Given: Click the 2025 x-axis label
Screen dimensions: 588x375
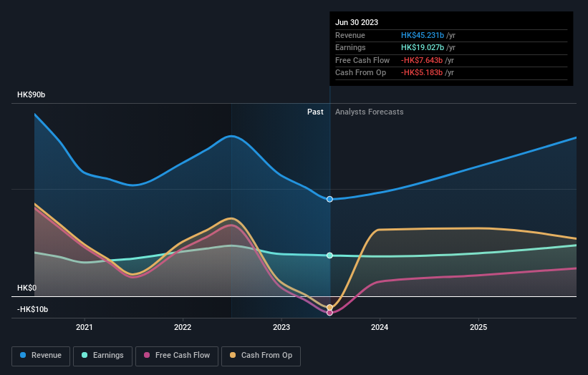Looking at the screenshot, I should [x=478, y=328].
